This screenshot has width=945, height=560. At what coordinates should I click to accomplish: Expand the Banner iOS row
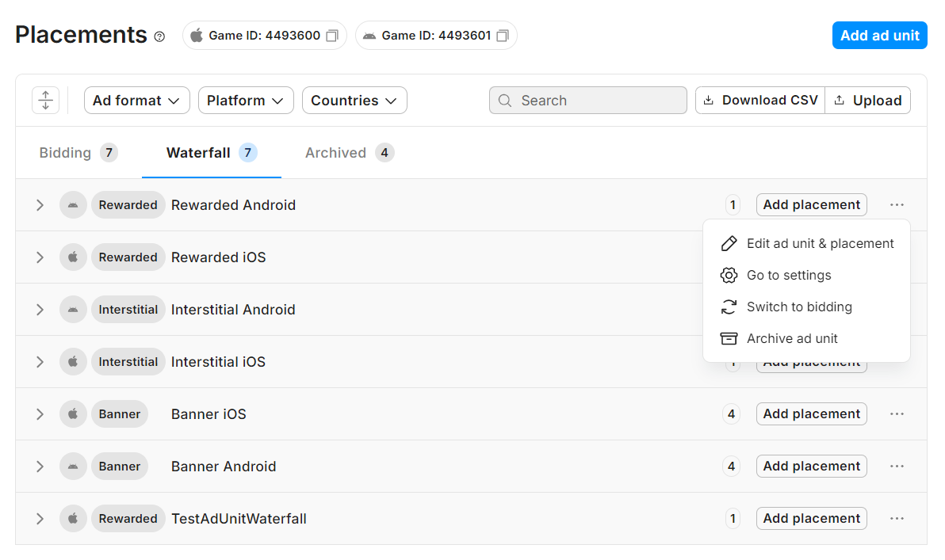tap(40, 414)
